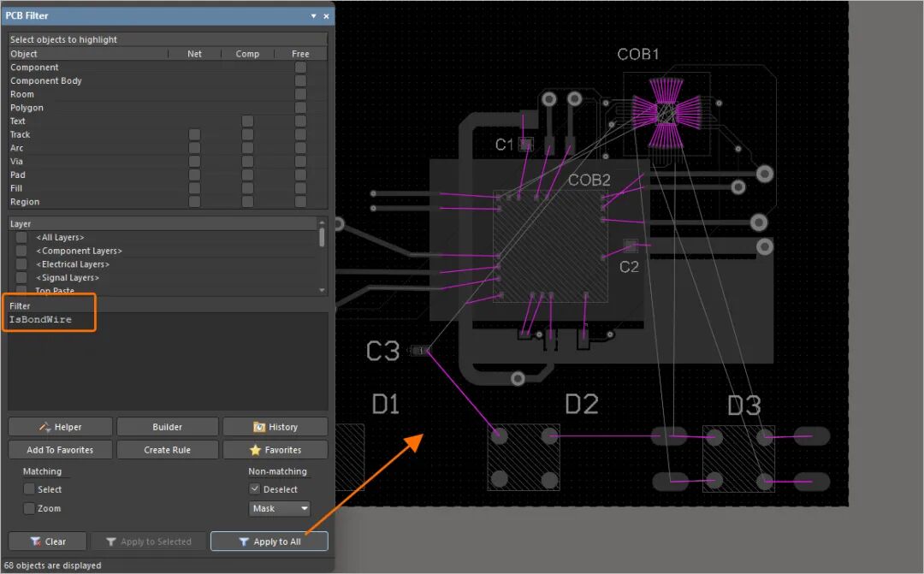Click the Create Rule button

pos(168,450)
